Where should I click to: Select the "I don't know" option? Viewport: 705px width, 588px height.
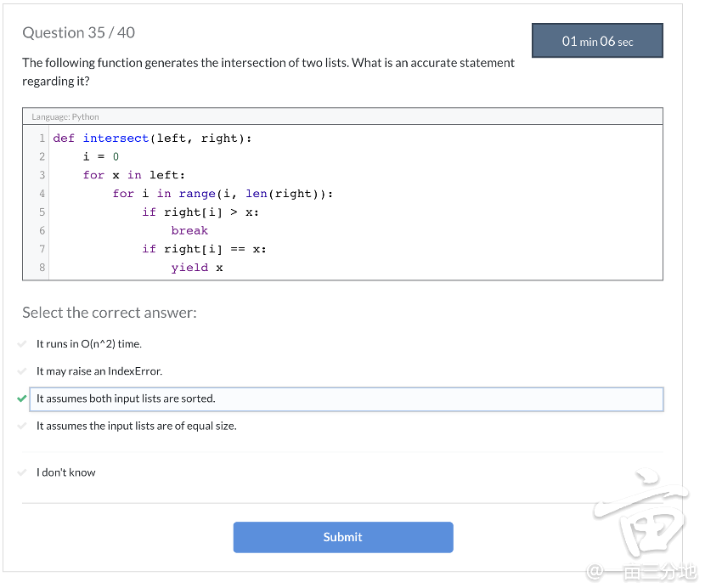[x=65, y=472]
